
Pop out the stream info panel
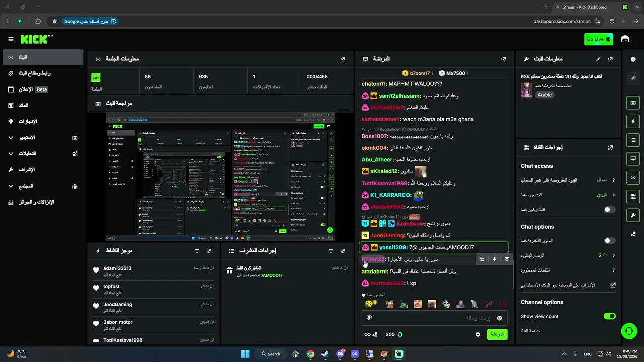[x=610, y=59]
